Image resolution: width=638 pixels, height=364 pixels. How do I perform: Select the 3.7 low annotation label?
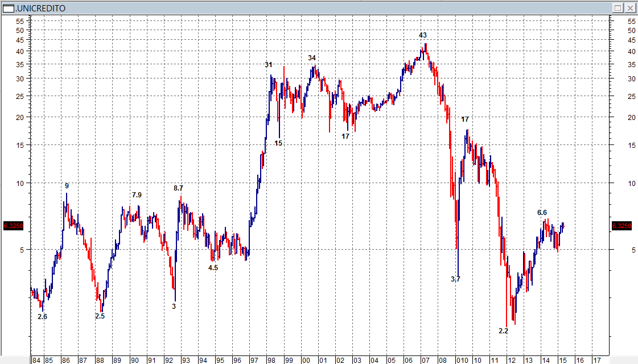point(455,279)
